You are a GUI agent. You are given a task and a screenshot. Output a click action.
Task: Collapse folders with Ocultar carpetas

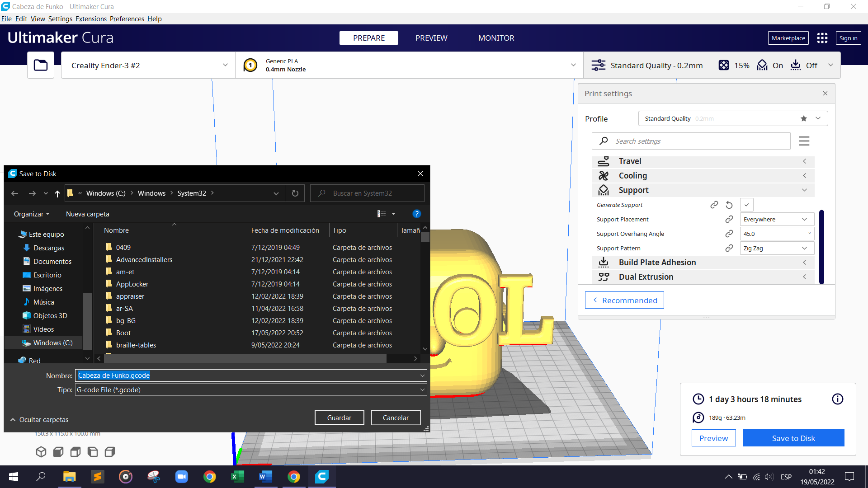coord(39,420)
